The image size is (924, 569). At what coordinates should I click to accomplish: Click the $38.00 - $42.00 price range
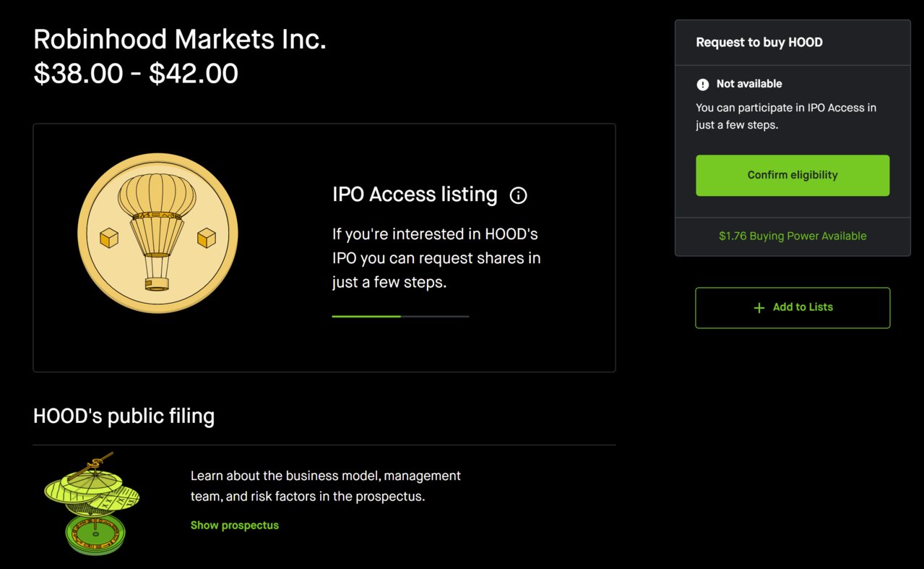click(136, 74)
